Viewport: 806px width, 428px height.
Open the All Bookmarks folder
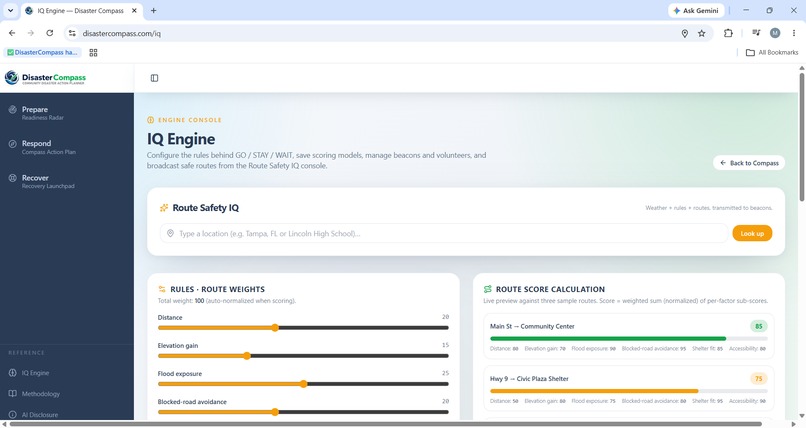(x=772, y=52)
